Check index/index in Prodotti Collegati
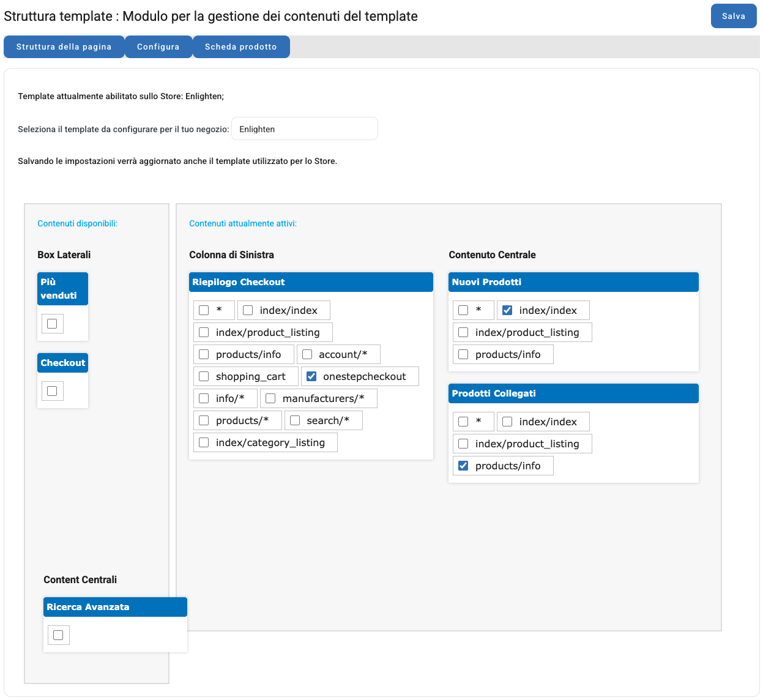The width and height of the screenshot is (763, 700). [507, 422]
